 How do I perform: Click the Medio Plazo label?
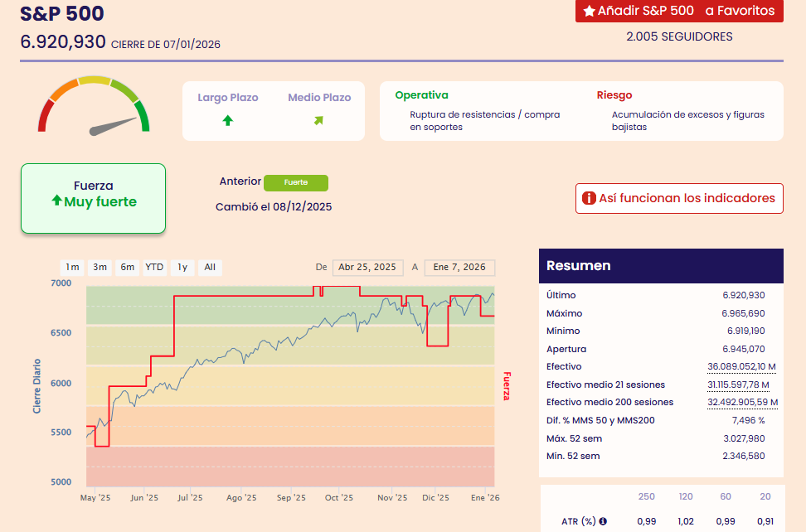(x=319, y=98)
